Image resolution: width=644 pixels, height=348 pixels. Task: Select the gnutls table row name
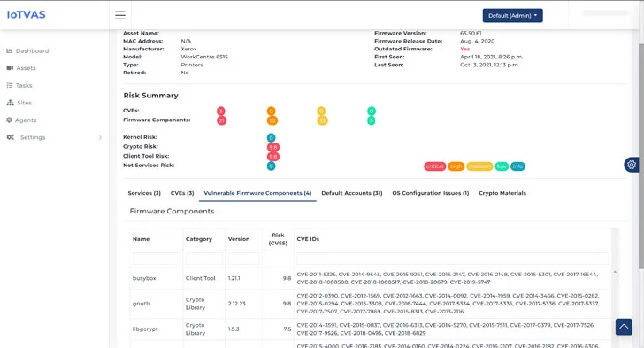click(142, 304)
